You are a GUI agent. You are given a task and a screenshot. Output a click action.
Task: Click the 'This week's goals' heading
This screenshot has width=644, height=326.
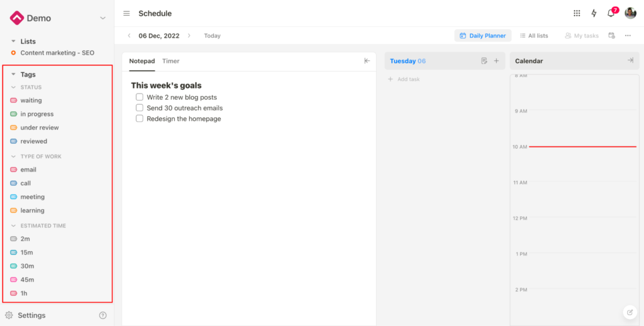point(166,85)
